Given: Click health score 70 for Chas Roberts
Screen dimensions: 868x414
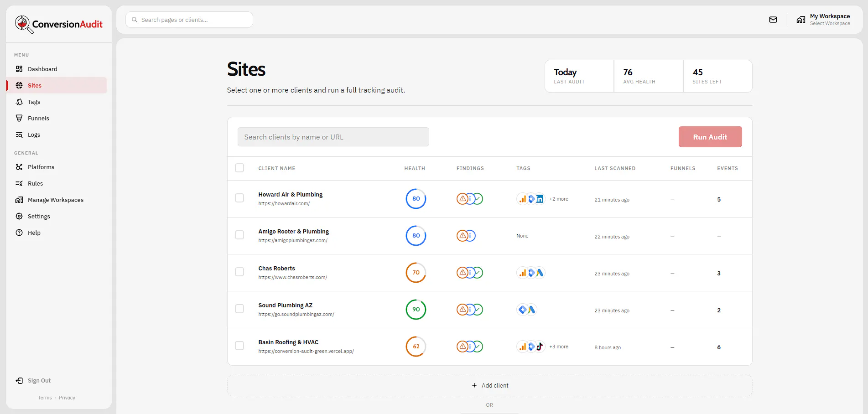Looking at the screenshot, I should tap(416, 273).
